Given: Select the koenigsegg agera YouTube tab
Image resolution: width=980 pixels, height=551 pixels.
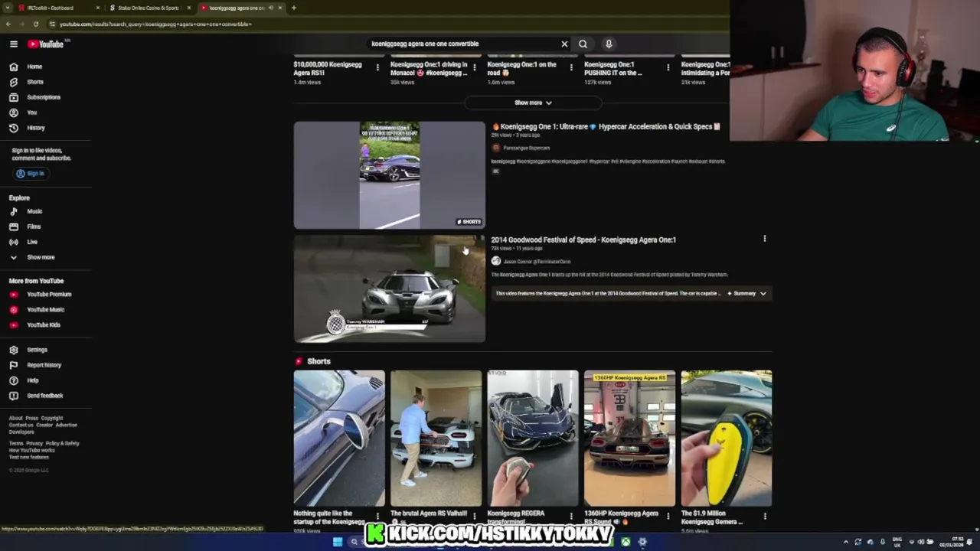Looking at the screenshot, I should tap(237, 8).
